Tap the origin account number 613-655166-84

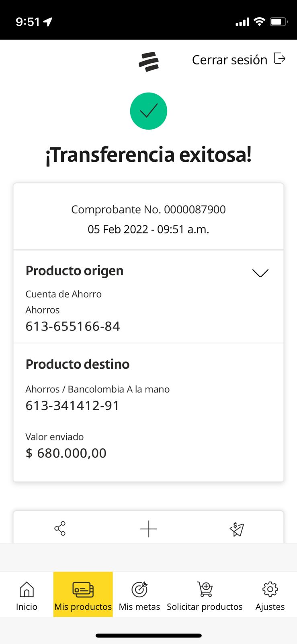point(73,326)
